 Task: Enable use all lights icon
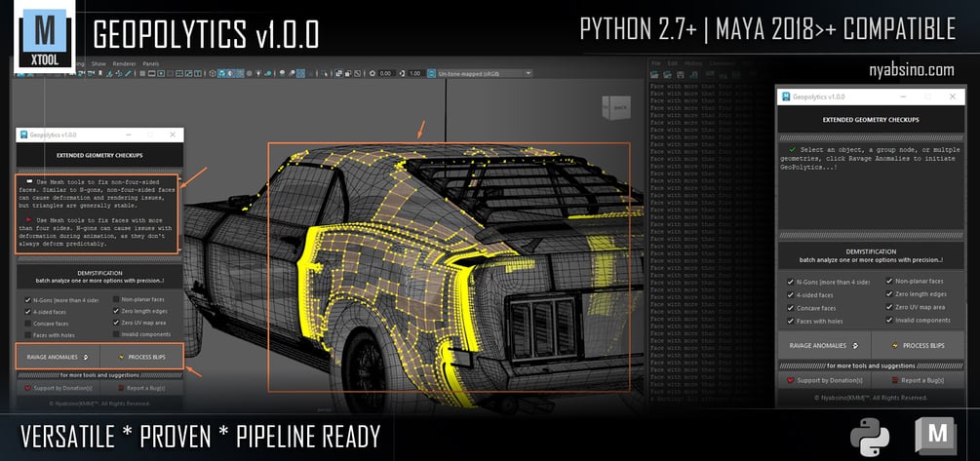tap(258, 73)
